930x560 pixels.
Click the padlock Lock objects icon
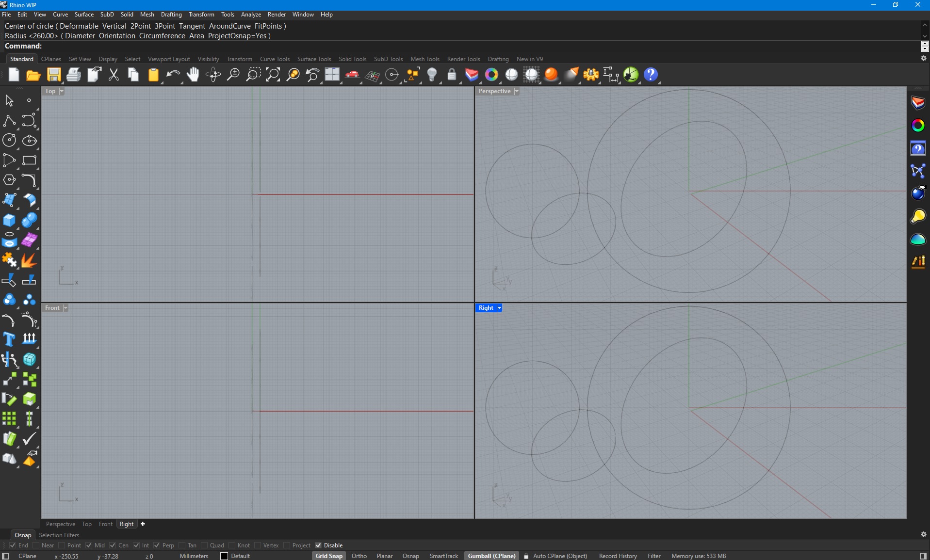point(452,75)
